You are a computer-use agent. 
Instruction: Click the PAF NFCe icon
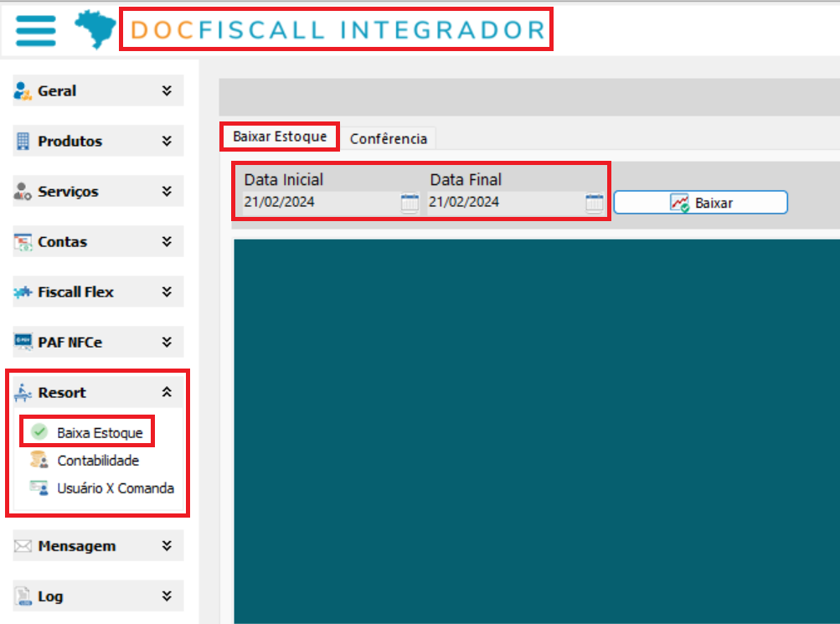point(23,342)
